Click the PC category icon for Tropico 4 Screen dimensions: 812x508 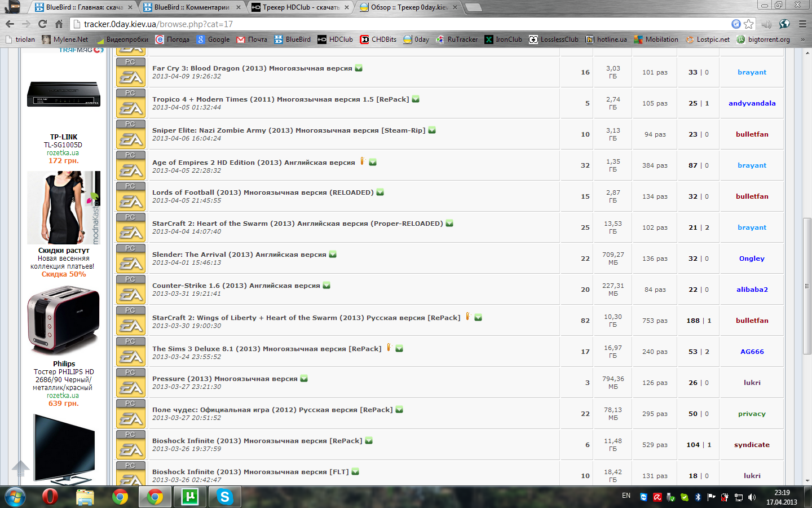point(130,103)
